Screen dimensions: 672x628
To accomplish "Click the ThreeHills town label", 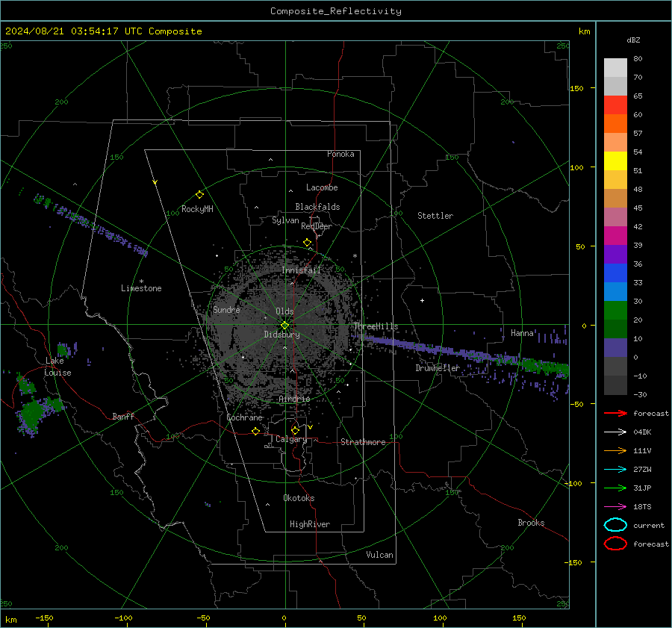I will coord(376,326).
